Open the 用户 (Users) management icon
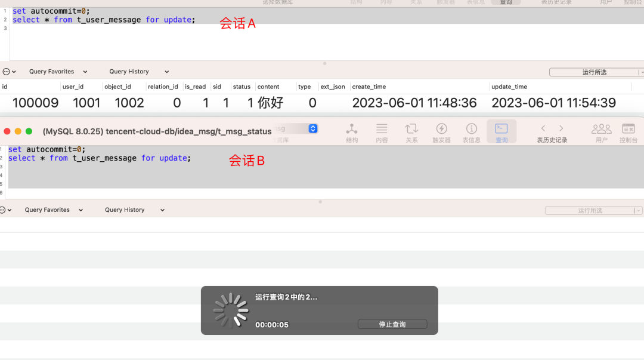 click(601, 132)
